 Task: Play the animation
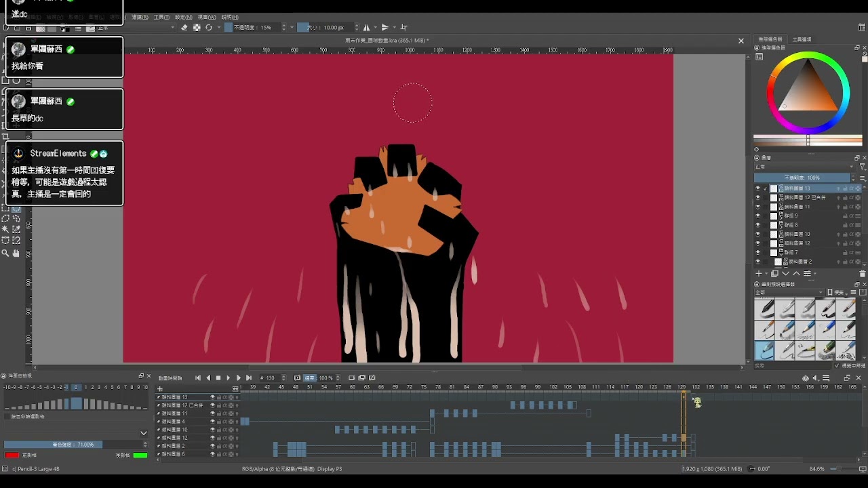tap(229, 378)
